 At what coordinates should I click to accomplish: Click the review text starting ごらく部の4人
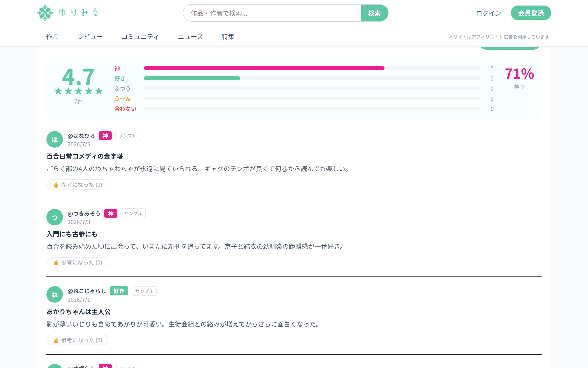click(x=198, y=169)
